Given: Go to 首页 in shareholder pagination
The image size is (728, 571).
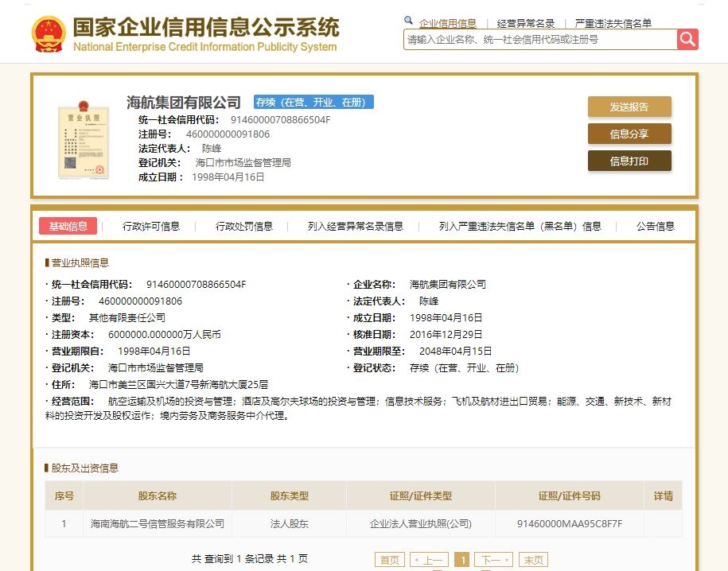Looking at the screenshot, I should pos(390,559).
